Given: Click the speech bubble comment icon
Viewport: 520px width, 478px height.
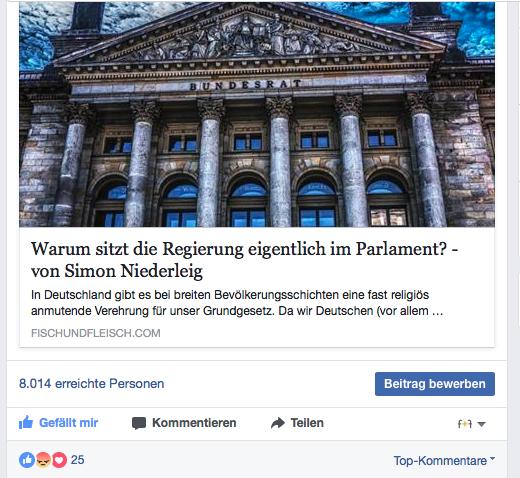Looking at the screenshot, I should coord(139,423).
